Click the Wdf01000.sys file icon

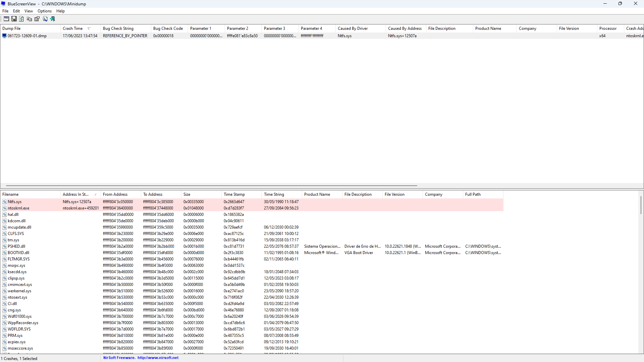[x=4, y=316]
